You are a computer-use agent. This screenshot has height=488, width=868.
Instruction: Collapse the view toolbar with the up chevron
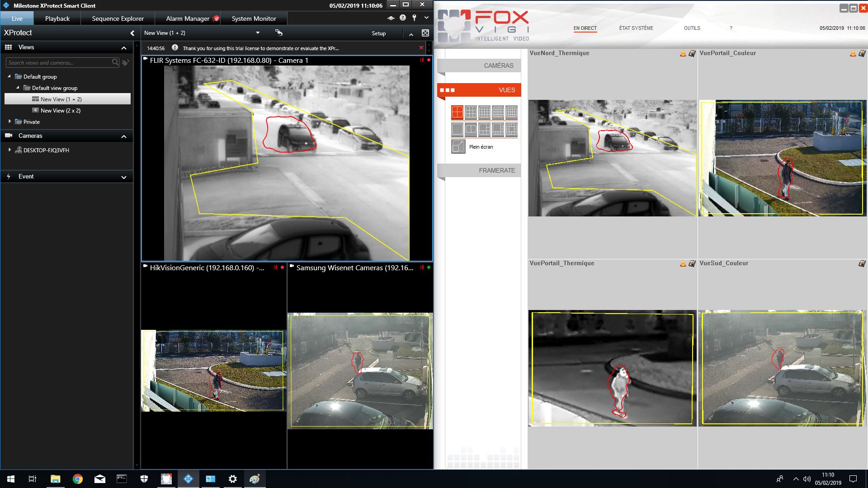[x=411, y=34]
